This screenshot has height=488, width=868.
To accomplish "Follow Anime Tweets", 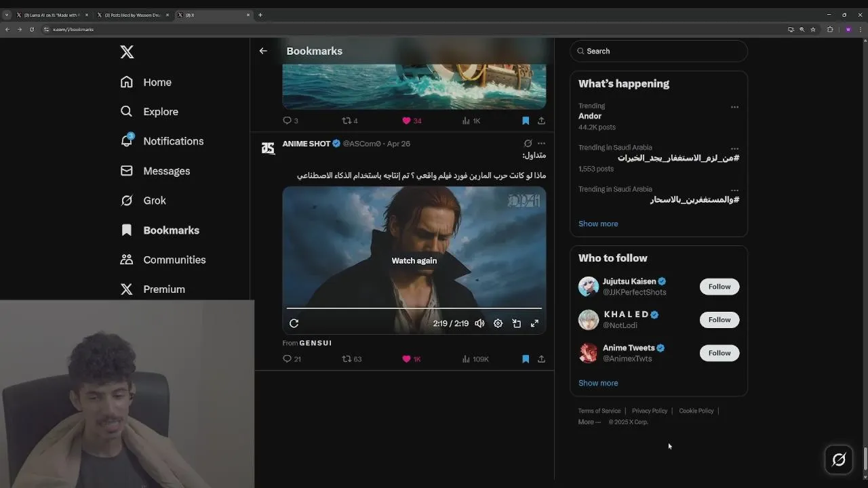I will 719,353.
